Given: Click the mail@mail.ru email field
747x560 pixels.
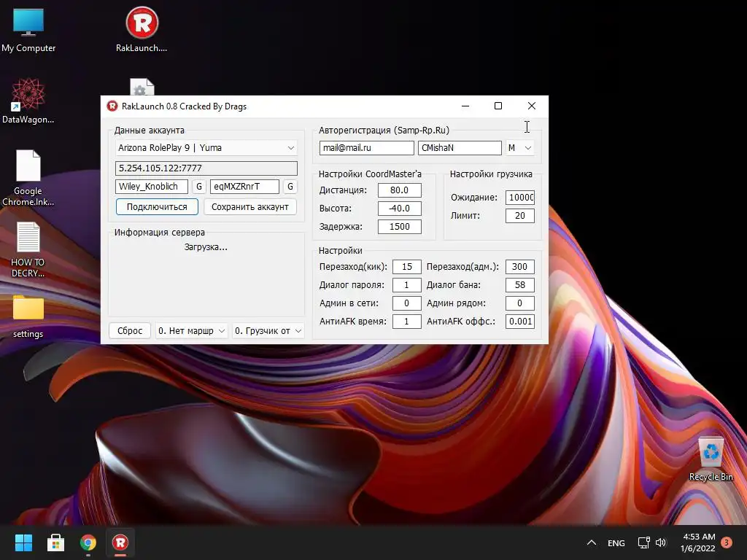Looking at the screenshot, I should pyautogui.click(x=366, y=148).
